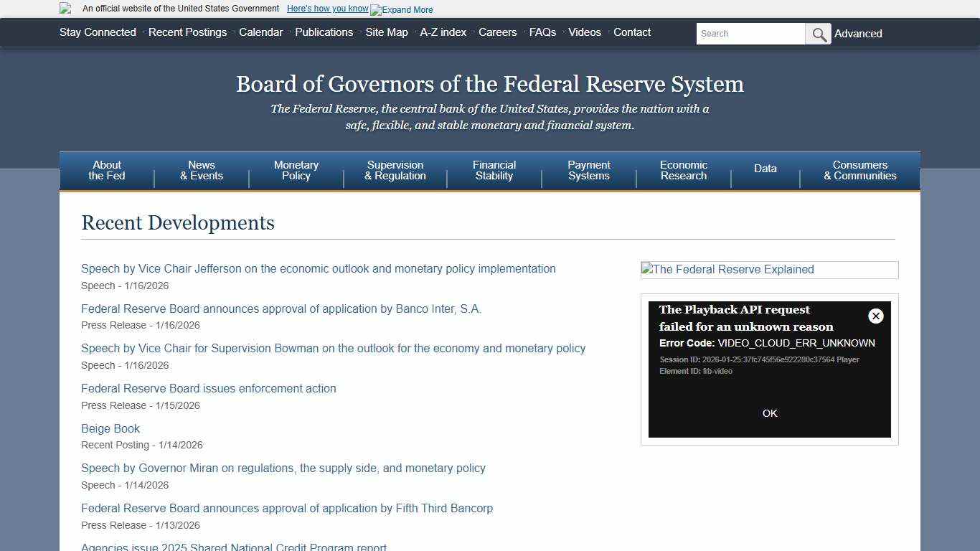Click inside the Search input field
Image resolution: width=980 pixels, height=551 pixels.
point(750,33)
